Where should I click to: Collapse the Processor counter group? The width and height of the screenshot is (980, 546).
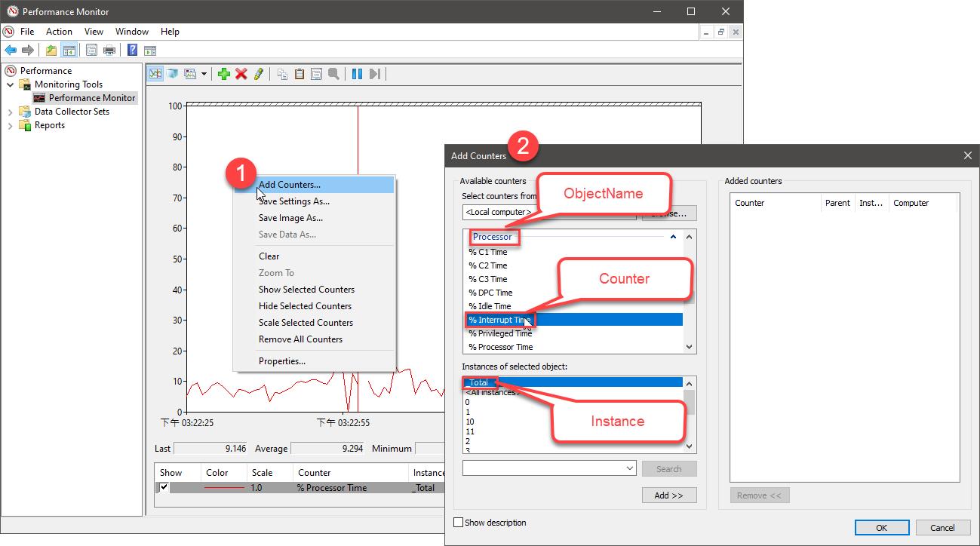coord(673,237)
